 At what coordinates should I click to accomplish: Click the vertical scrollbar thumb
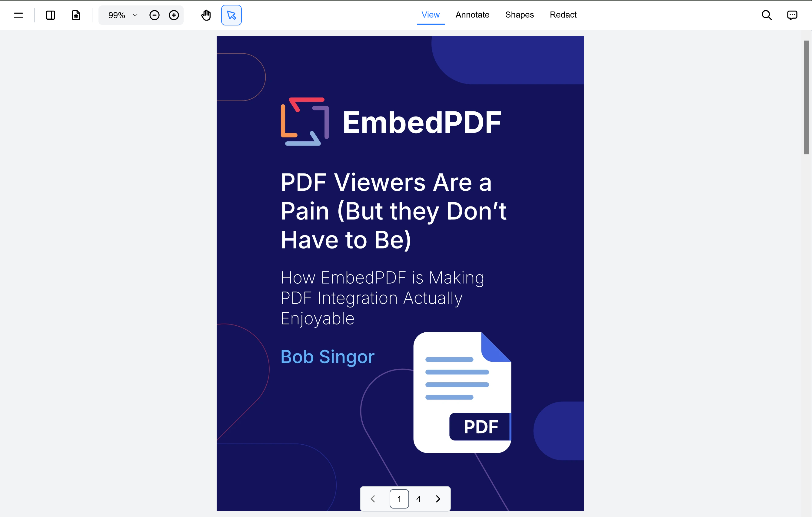(806, 97)
